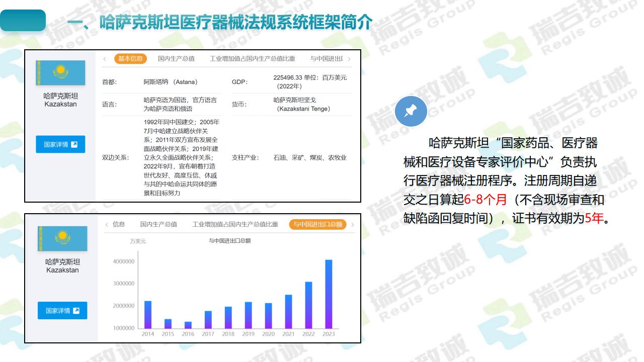Click external link icon on 国家详情 in chart panel

(76, 311)
